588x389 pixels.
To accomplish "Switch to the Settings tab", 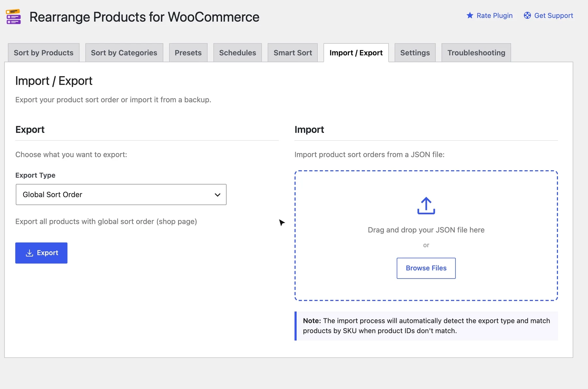I will [x=415, y=53].
